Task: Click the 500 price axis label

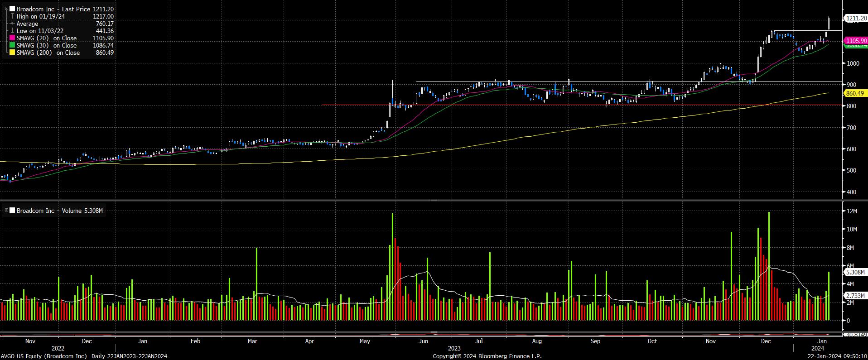Action: click(852, 170)
